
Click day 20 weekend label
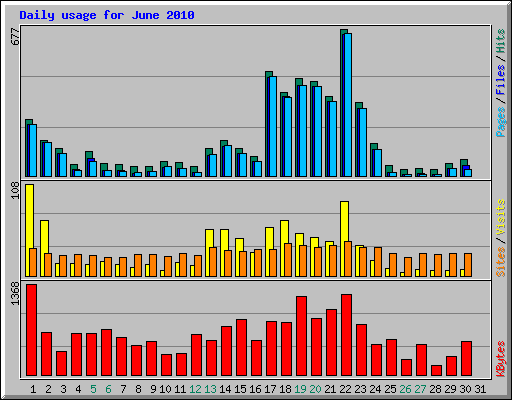click(315, 389)
